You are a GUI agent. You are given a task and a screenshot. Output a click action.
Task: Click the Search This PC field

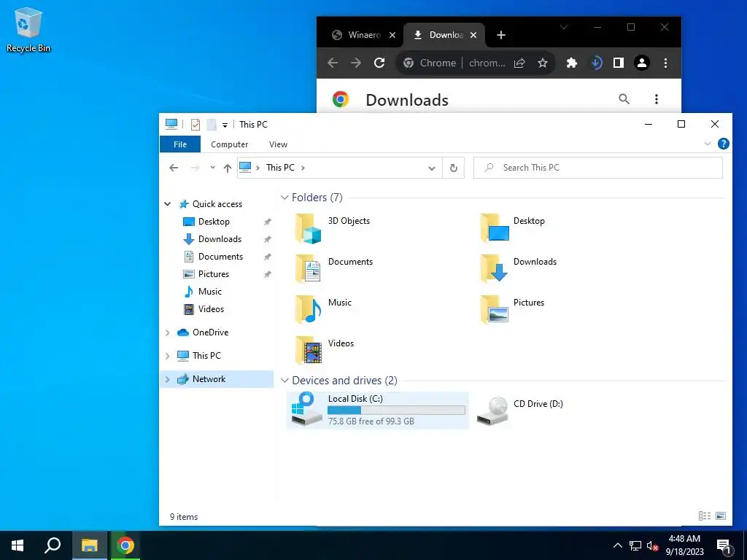coord(598,168)
